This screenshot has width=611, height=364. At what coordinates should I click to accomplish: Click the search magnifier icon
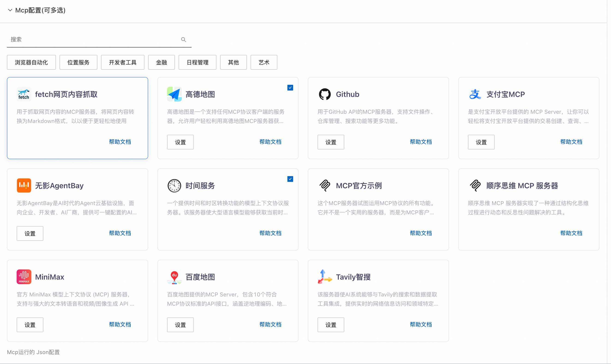tap(183, 39)
